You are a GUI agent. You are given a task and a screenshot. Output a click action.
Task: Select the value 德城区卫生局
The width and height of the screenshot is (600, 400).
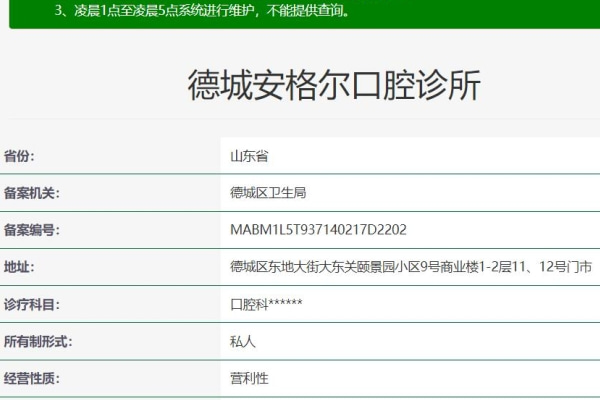coord(268,193)
